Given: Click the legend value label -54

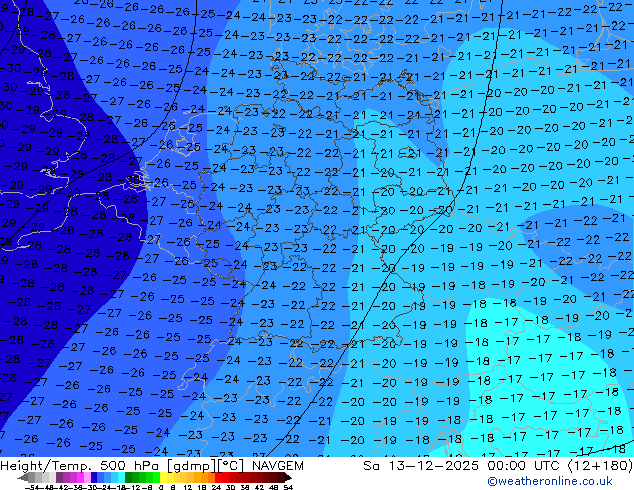Looking at the screenshot, I should [x=32, y=487].
